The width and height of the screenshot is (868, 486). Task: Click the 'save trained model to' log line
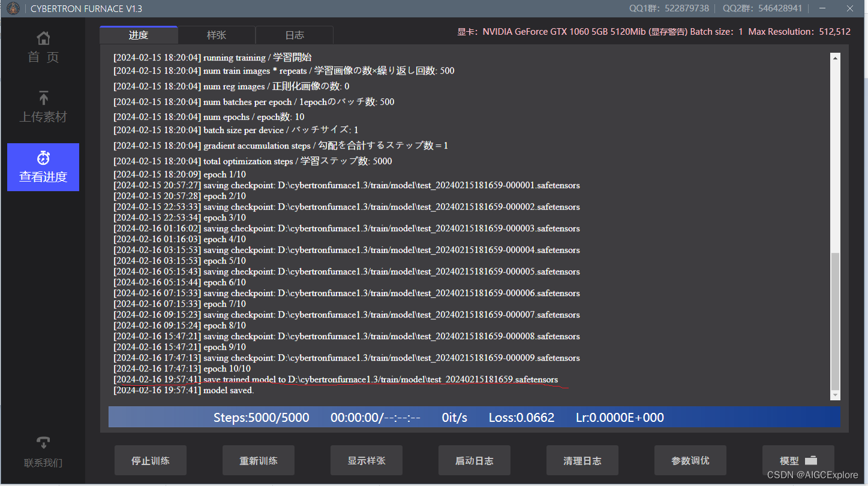(x=336, y=379)
